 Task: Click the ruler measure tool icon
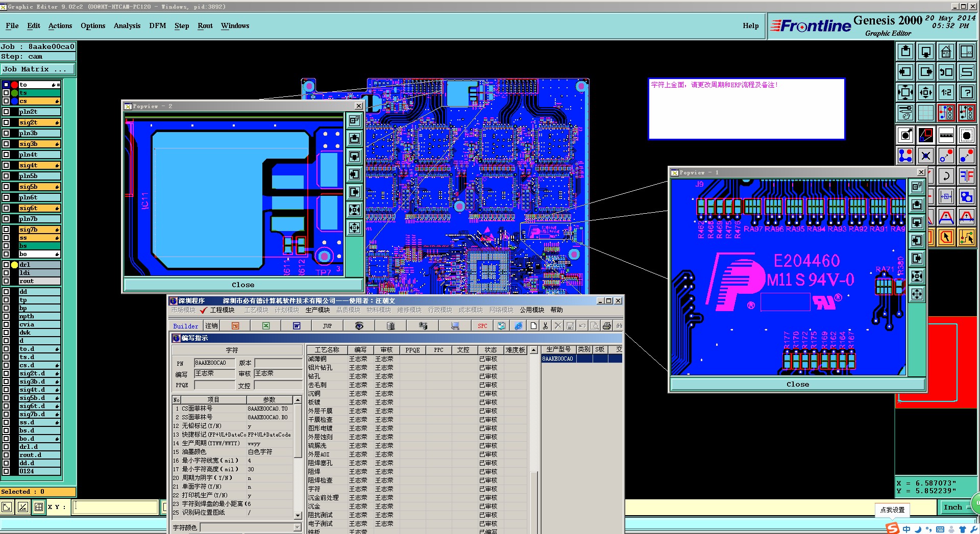946,135
